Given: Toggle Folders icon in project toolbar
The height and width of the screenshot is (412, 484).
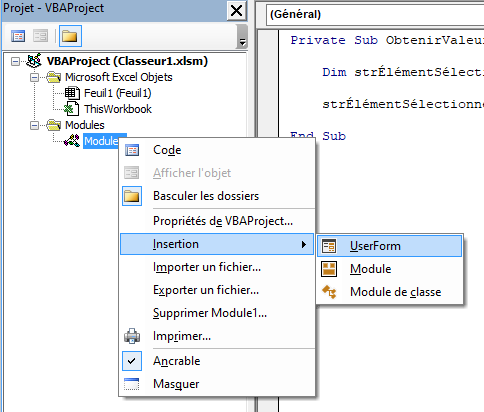Looking at the screenshot, I should click(x=70, y=36).
